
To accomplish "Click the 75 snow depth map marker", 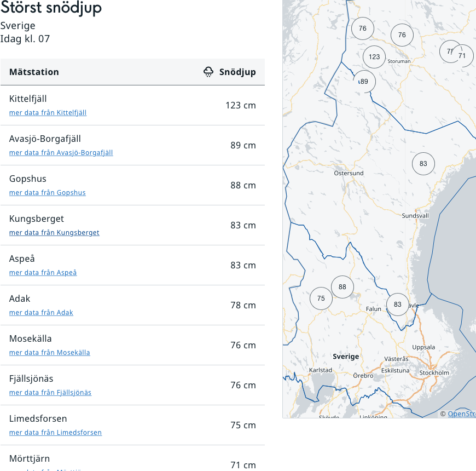I will click(x=321, y=298).
